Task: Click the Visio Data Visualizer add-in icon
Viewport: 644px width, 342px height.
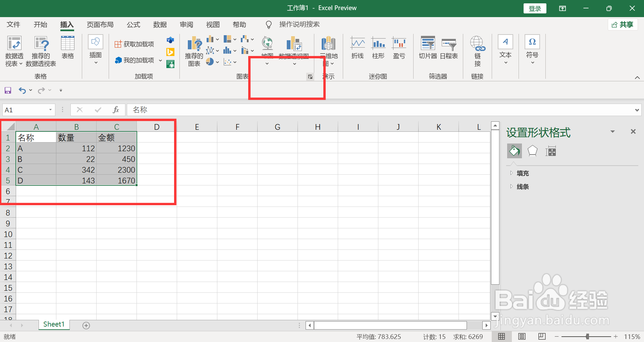Action: (x=170, y=40)
